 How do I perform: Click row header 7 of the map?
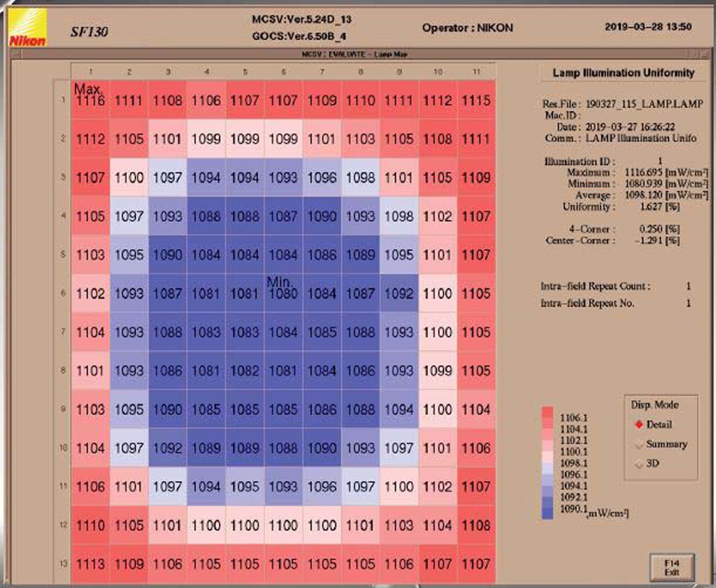click(x=63, y=332)
